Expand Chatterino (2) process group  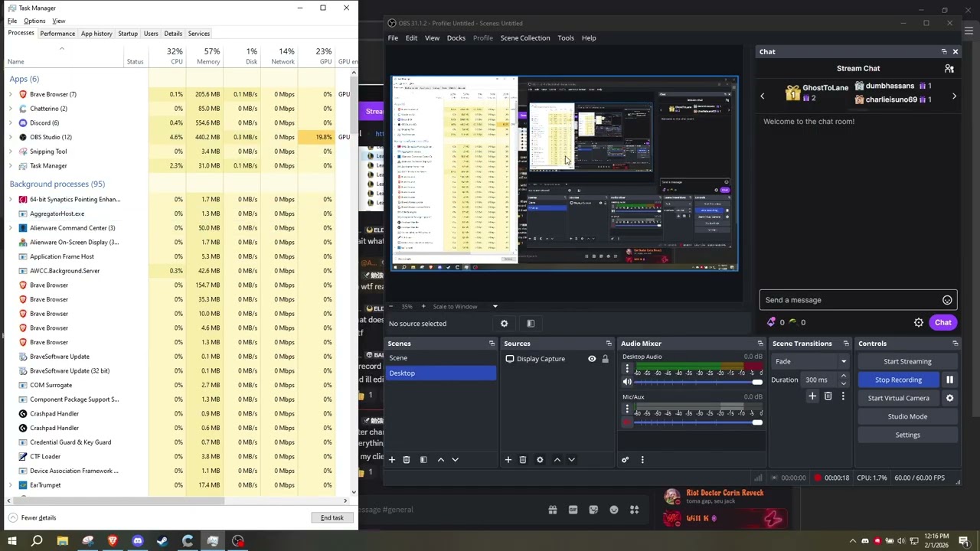point(11,109)
